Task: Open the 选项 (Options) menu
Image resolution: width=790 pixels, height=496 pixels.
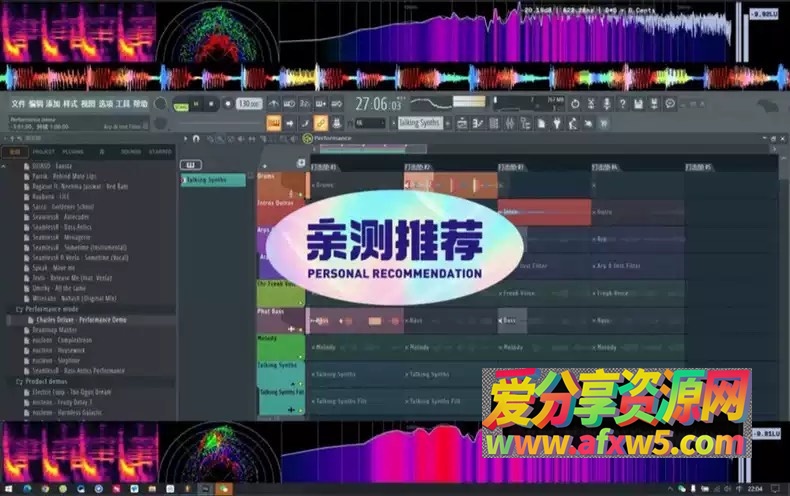Action: [105, 104]
